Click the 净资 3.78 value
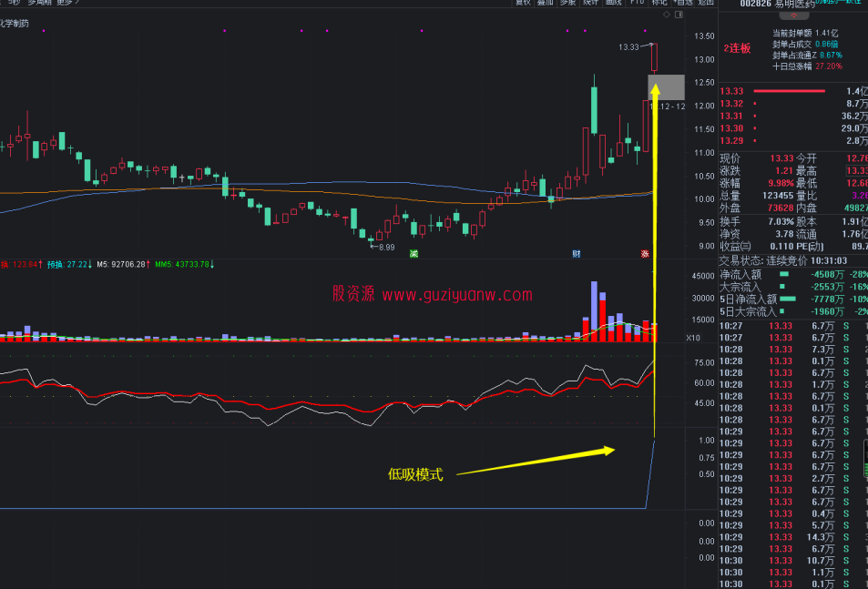The width and height of the screenshot is (868, 589). 784,234
